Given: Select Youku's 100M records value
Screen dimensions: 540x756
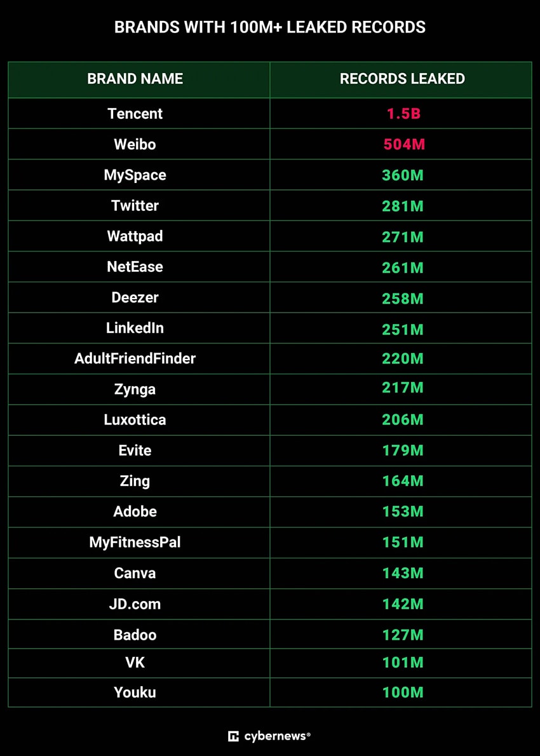Looking at the screenshot, I should 403,693.
